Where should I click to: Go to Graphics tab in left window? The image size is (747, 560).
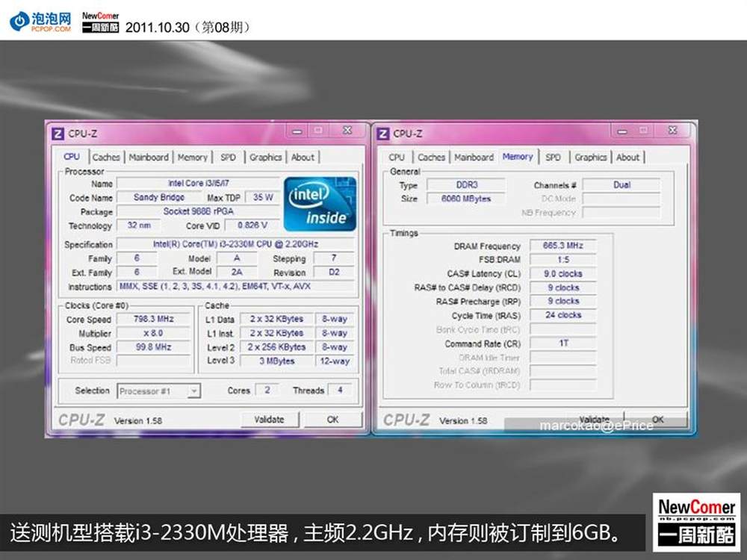pos(265,157)
